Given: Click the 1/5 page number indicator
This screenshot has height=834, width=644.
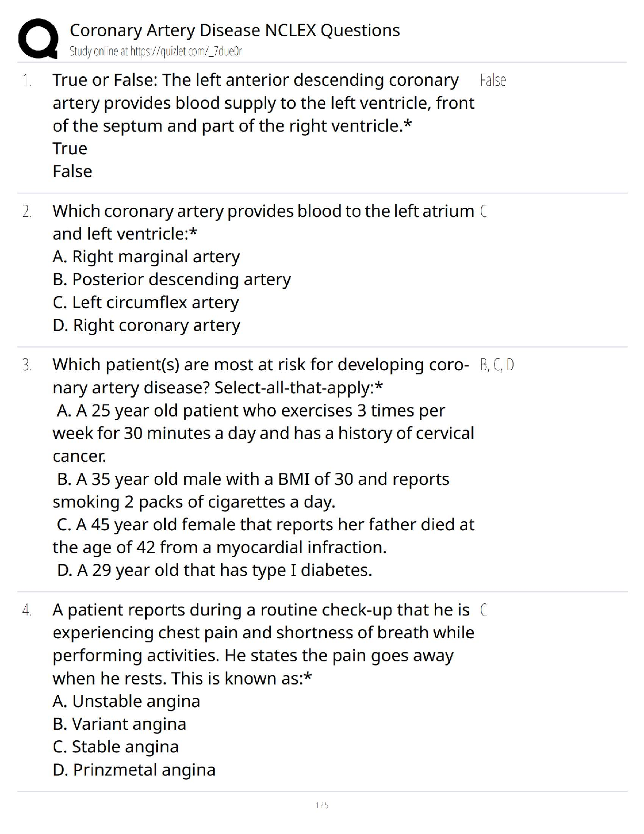Looking at the screenshot, I should click(x=322, y=805).
